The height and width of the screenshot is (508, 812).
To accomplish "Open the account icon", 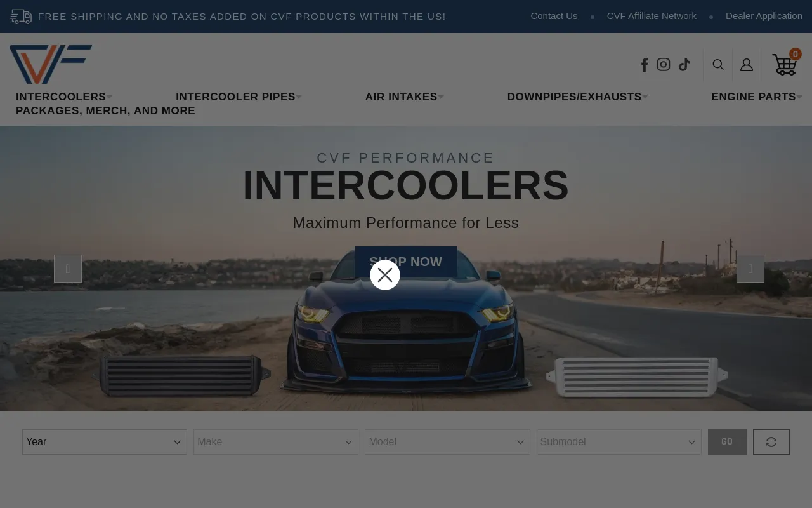I will 747,65.
